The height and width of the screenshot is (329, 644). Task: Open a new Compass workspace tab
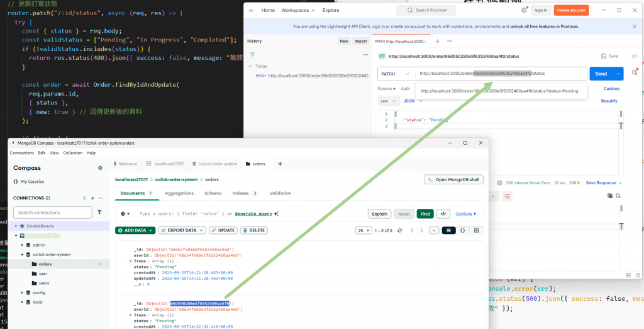coord(280,164)
